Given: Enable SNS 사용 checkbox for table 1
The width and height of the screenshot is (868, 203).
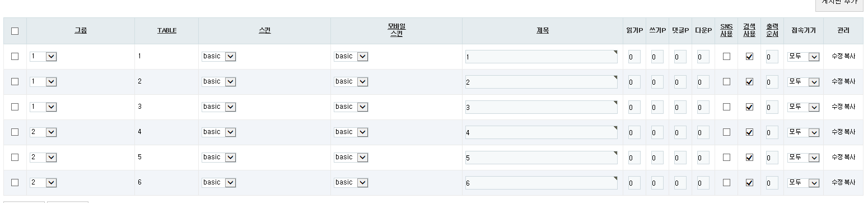Looking at the screenshot, I should [726, 56].
